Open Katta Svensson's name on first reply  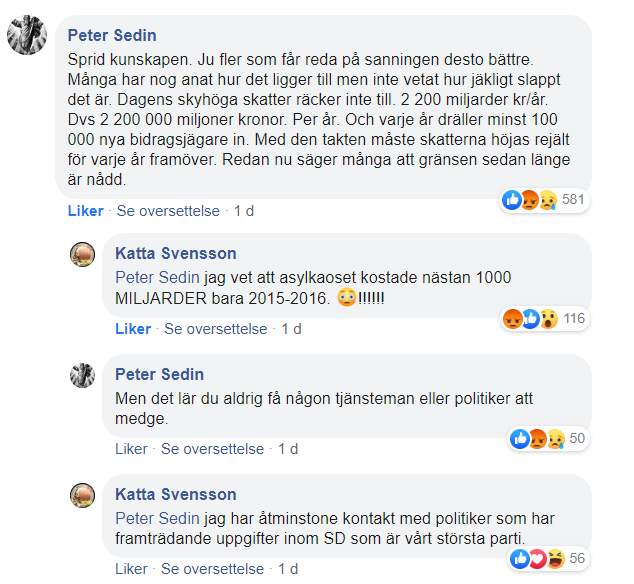(x=176, y=253)
